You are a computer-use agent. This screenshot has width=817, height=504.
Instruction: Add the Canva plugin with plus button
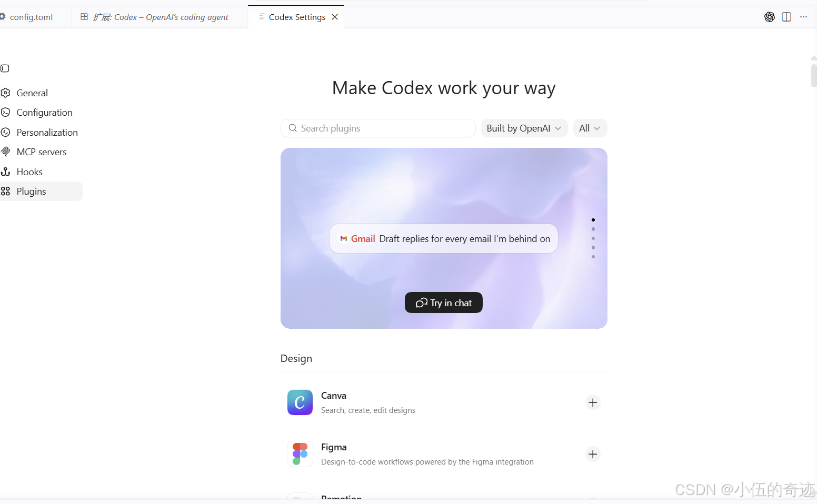pyautogui.click(x=593, y=402)
